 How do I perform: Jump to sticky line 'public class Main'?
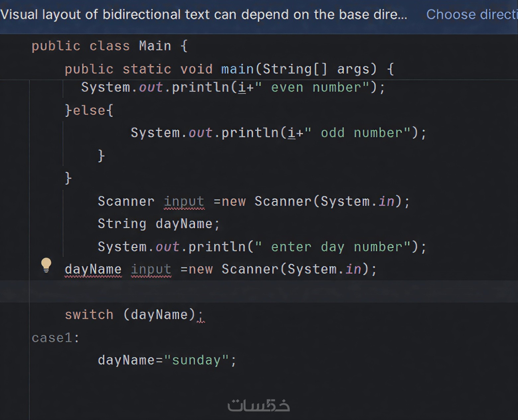(x=110, y=46)
